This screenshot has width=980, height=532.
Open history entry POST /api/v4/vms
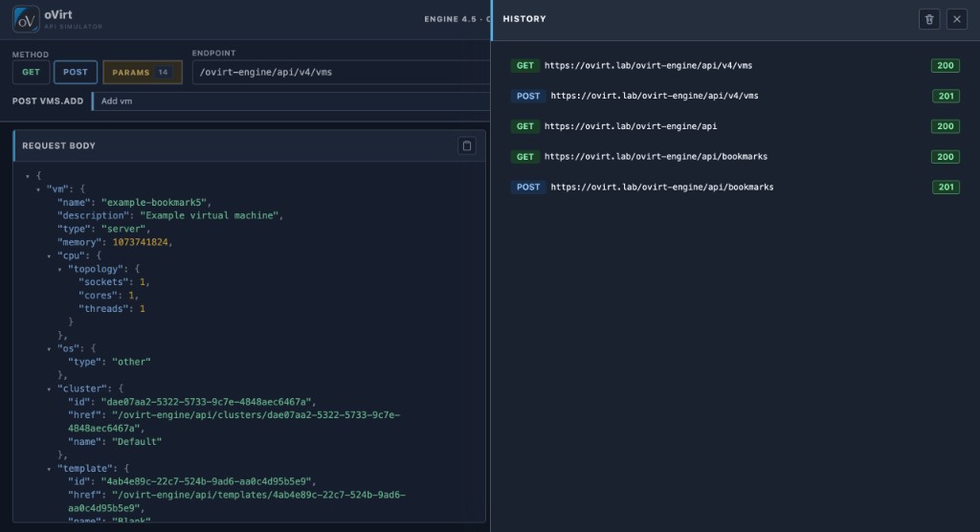coord(735,96)
